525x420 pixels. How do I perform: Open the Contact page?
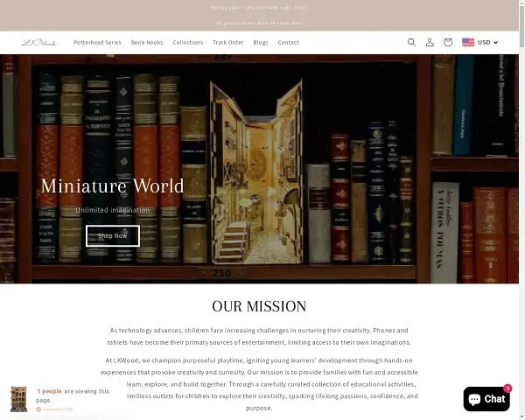pyautogui.click(x=288, y=42)
